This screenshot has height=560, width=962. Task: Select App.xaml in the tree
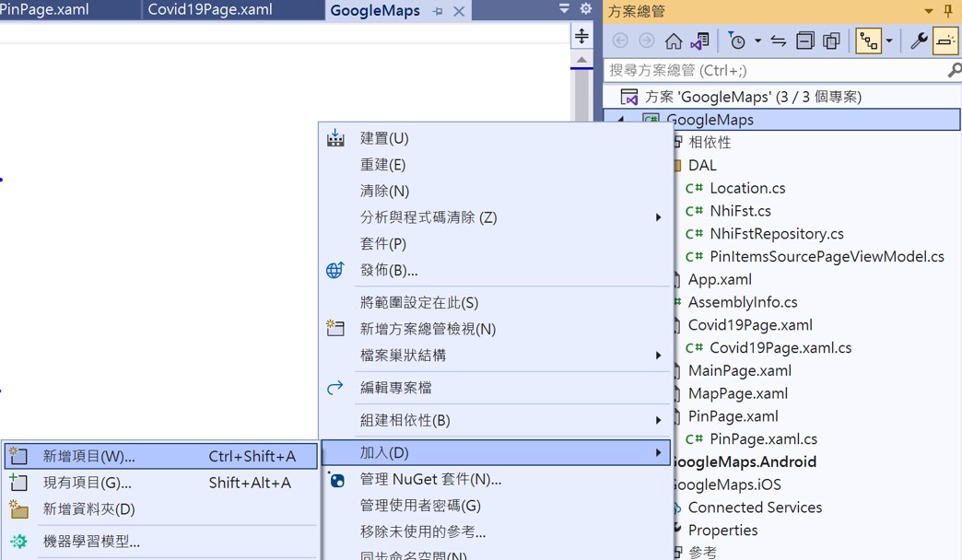point(720,280)
